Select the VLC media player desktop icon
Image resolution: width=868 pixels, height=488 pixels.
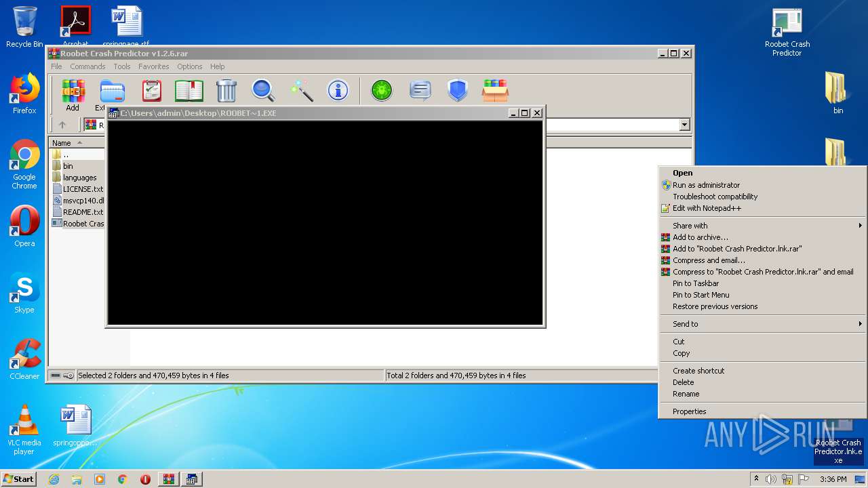pos(24,430)
